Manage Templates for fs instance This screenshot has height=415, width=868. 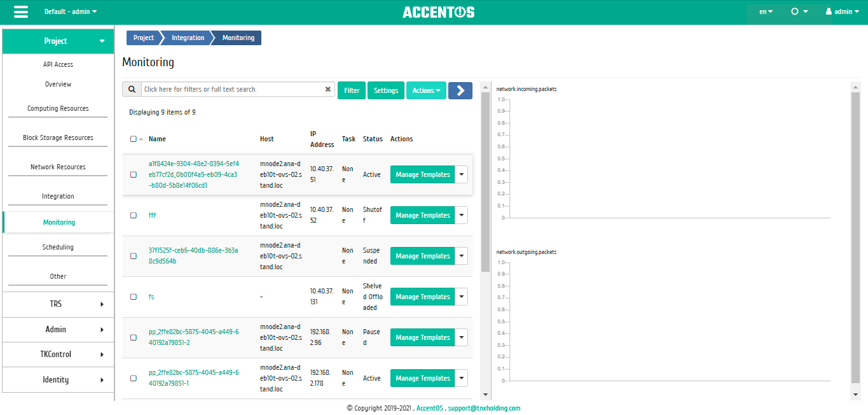[423, 297]
